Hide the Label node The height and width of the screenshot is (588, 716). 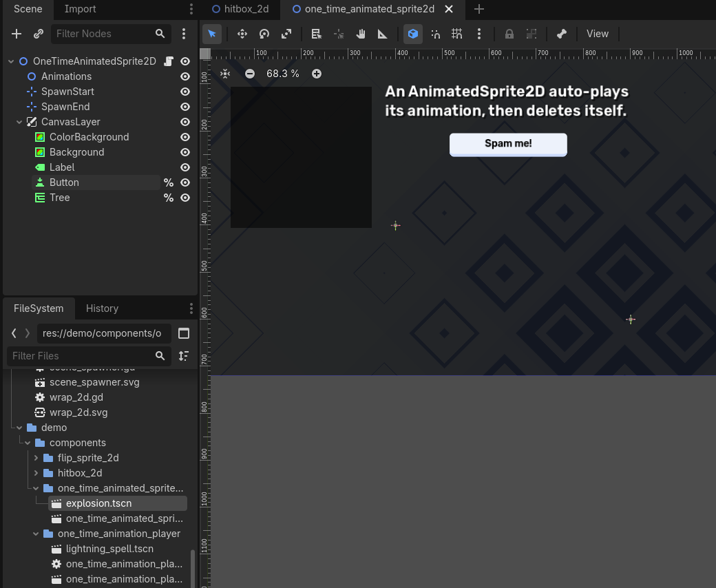point(185,167)
